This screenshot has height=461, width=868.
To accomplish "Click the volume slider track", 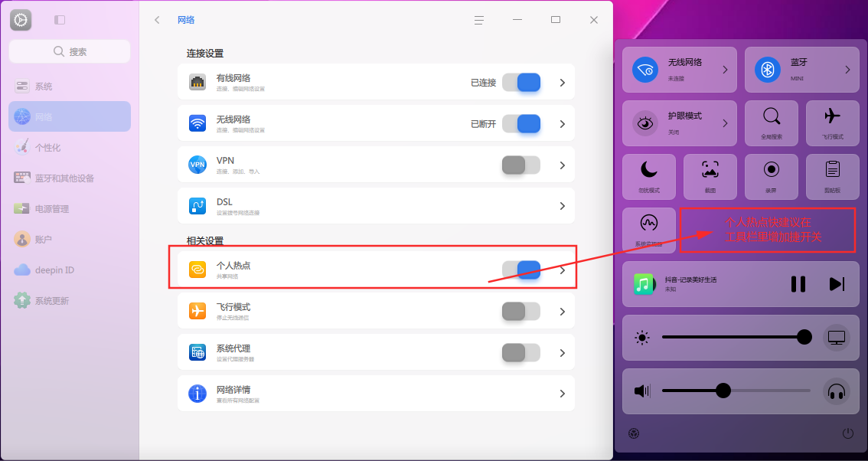I will coord(737,391).
